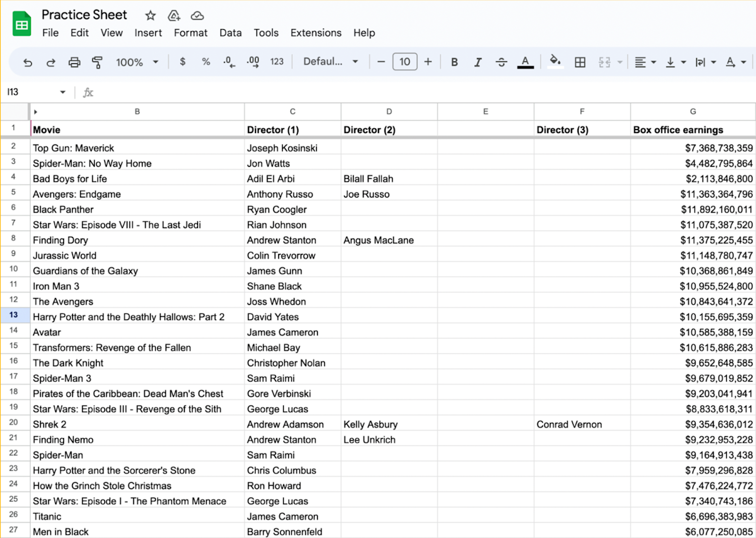Open horizontal align dropdown
The width and height of the screenshot is (756, 538).
coord(645,62)
